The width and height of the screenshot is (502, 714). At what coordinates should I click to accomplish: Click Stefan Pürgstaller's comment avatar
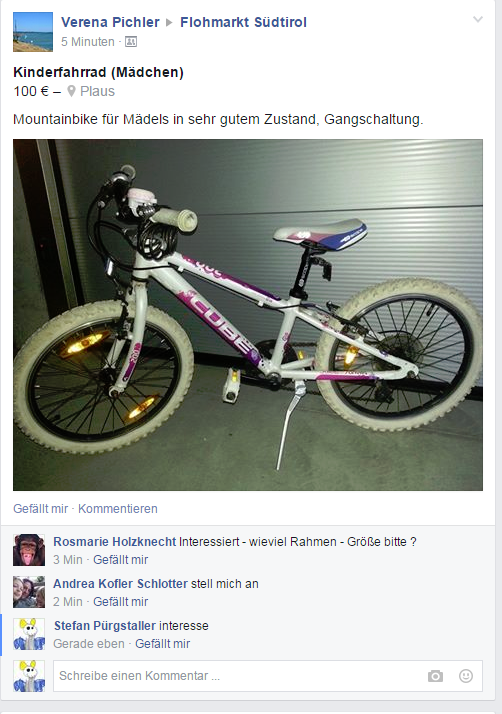point(29,634)
